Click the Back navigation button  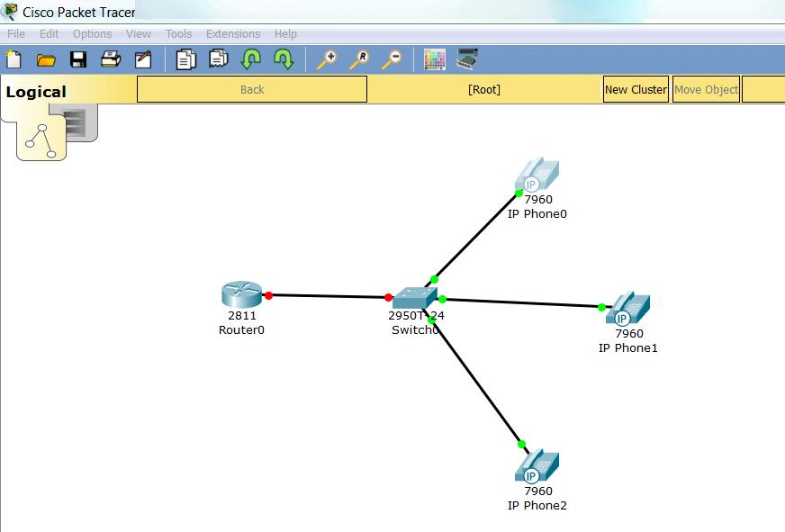pos(252,89)
